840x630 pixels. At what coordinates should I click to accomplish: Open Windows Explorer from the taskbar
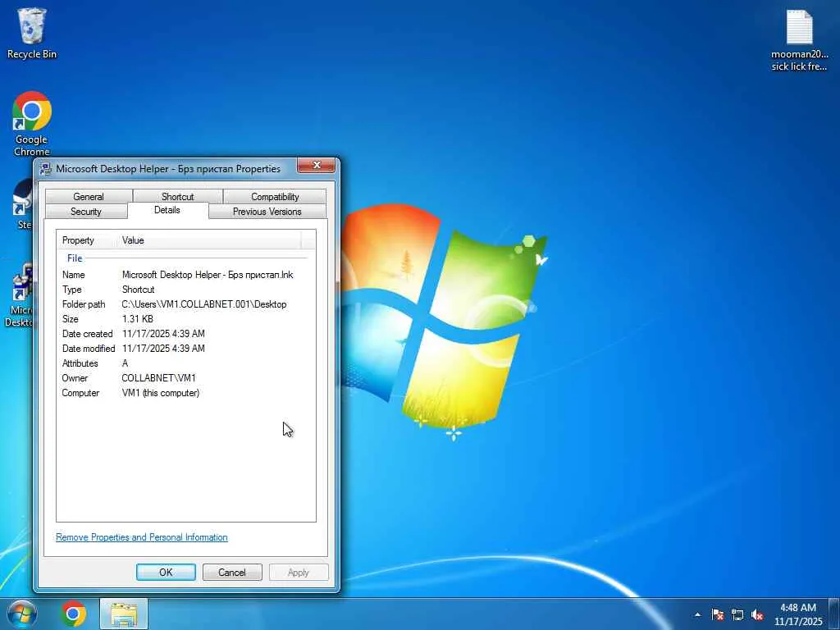pos(124,614)
